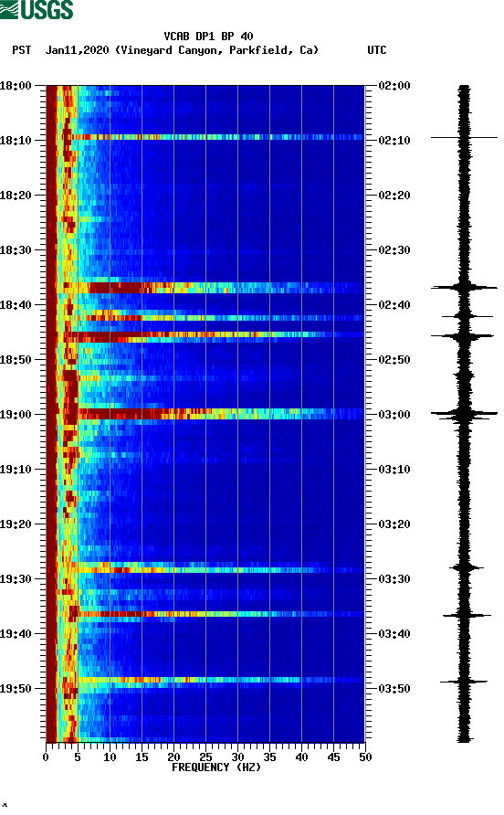The width and height of the screenshot is (504, 815).
Task: Click the "19:00" PST time label
Action: [16, 415]
